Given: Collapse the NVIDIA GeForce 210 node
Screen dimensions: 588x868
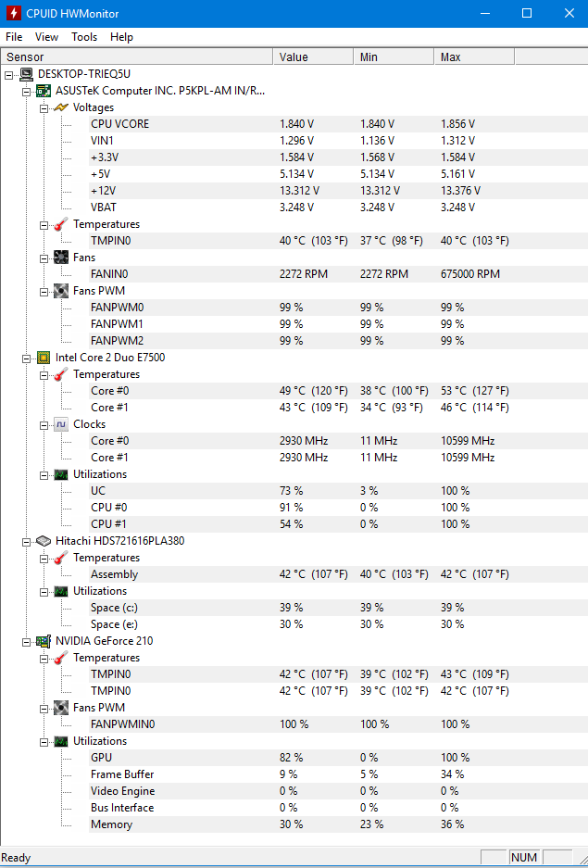Looking at the screenshot, I should tap(26, 642).
